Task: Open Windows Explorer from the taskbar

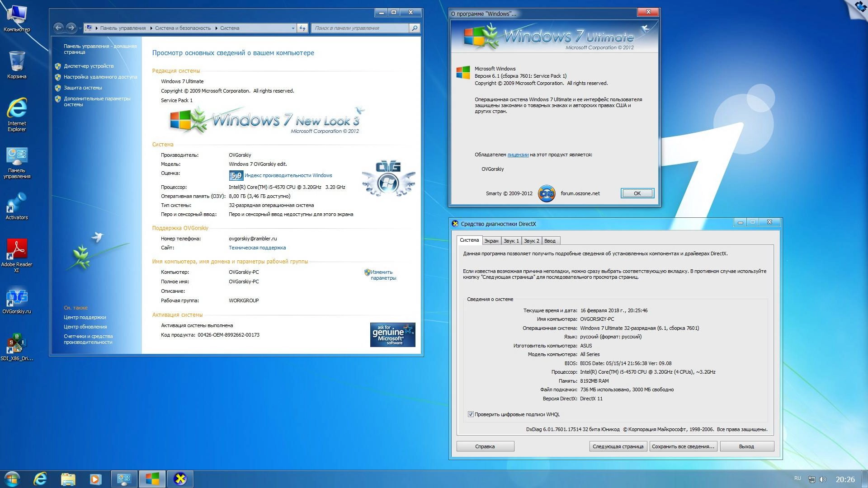Action: pyautogui.click(x=68, y=479)
